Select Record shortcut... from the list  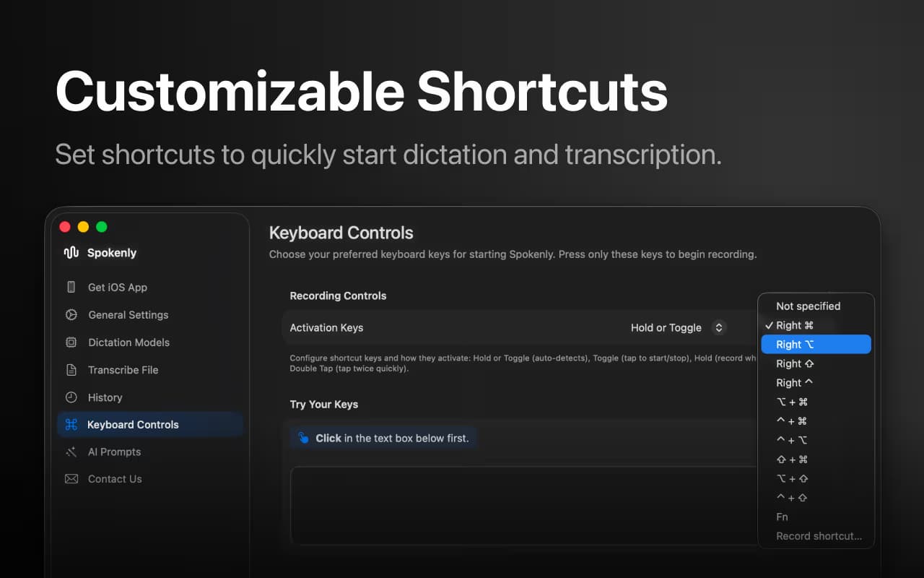[818, 535]
